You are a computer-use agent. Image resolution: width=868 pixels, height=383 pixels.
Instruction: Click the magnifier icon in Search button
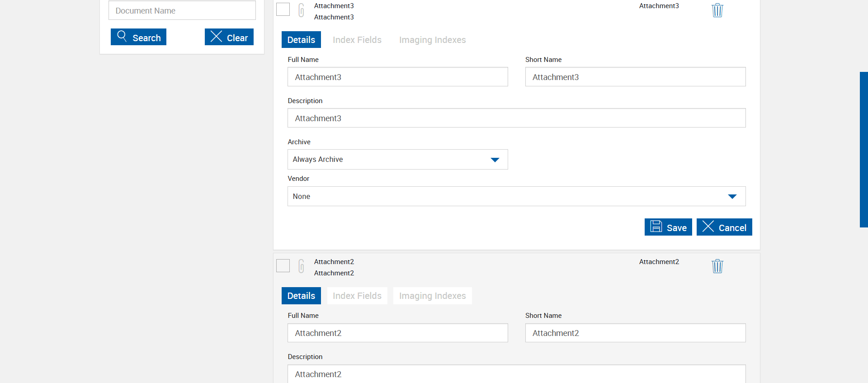pos(122,36)
